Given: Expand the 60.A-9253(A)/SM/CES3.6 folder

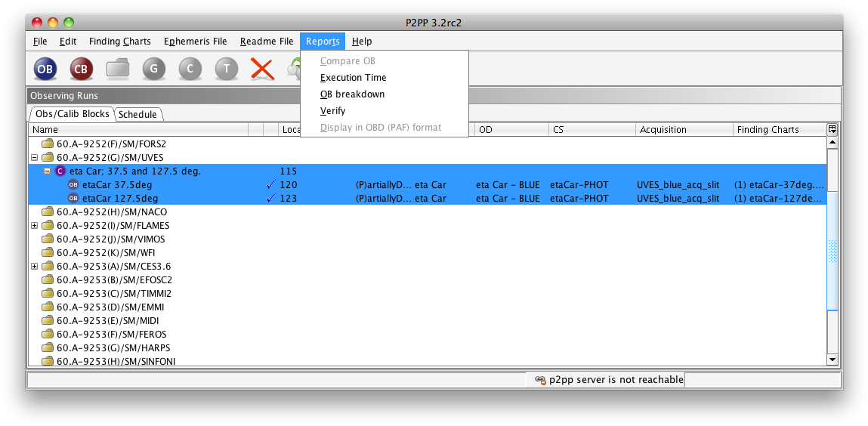Looking at the screenshot, I should click(x=35, y=267).
